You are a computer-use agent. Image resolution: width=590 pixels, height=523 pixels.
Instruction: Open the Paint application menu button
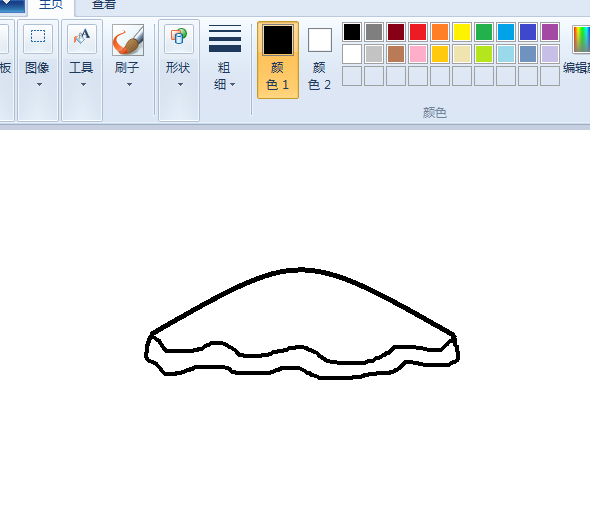12,6
